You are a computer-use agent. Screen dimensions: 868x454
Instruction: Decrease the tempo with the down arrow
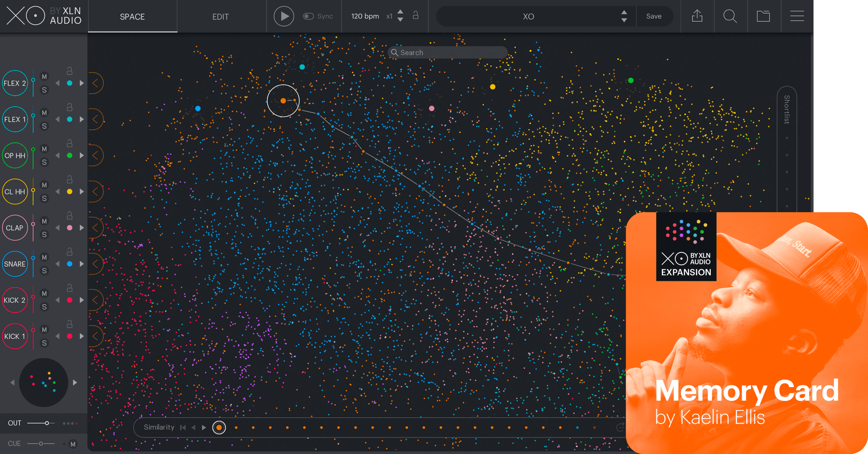(x=400, y=20)
